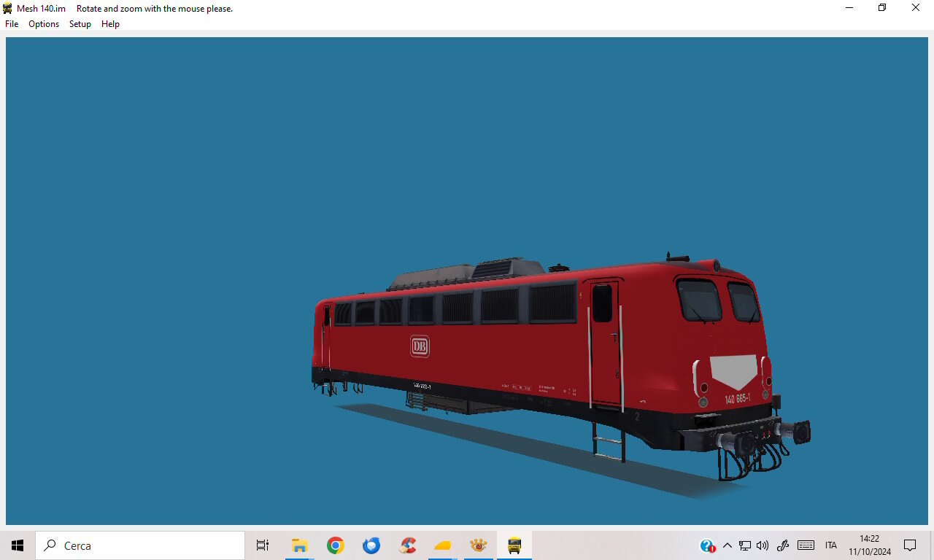Open Task View from the taskbar
Viewport: 934px width, 560px height.
263,545
